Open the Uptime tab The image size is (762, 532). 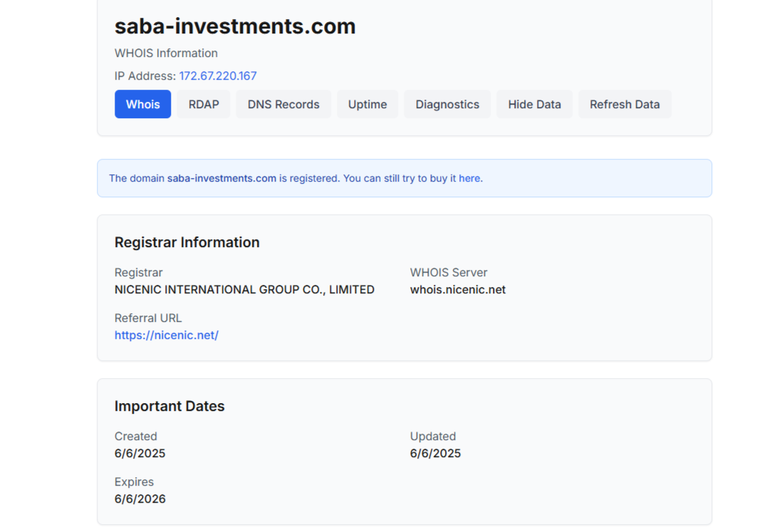pos(367,104)
